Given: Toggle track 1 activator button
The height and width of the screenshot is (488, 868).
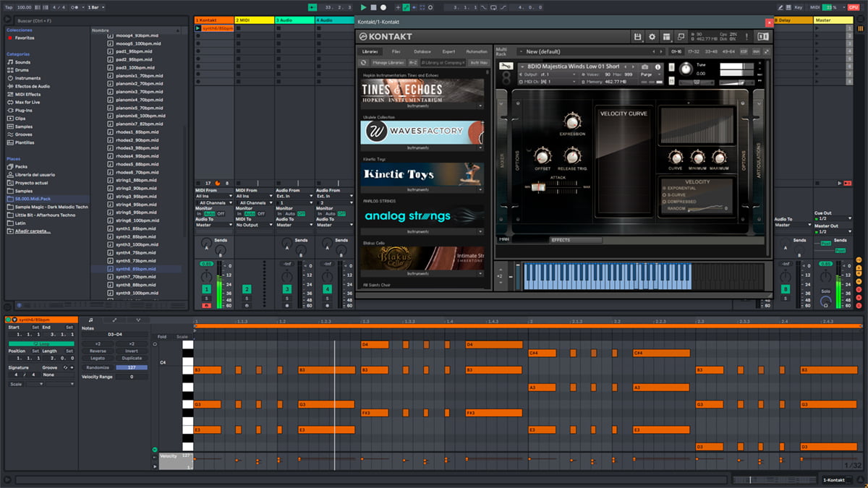Looking at the screenshot, I should tap(207, 289).
